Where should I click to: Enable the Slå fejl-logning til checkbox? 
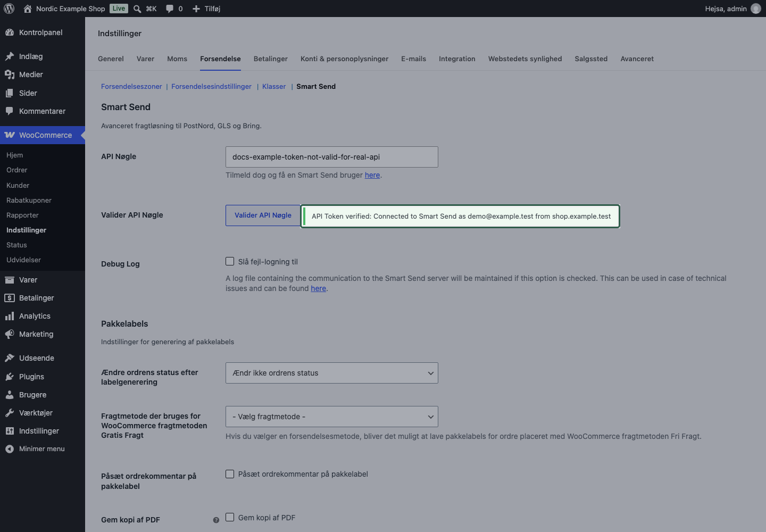click(x=230, y=261)
